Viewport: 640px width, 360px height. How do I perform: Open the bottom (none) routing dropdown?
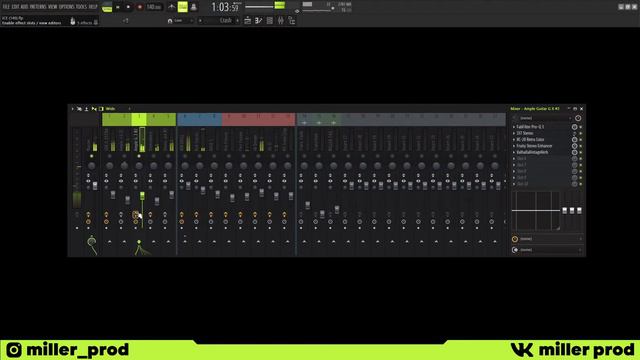[x=550, y=250]
